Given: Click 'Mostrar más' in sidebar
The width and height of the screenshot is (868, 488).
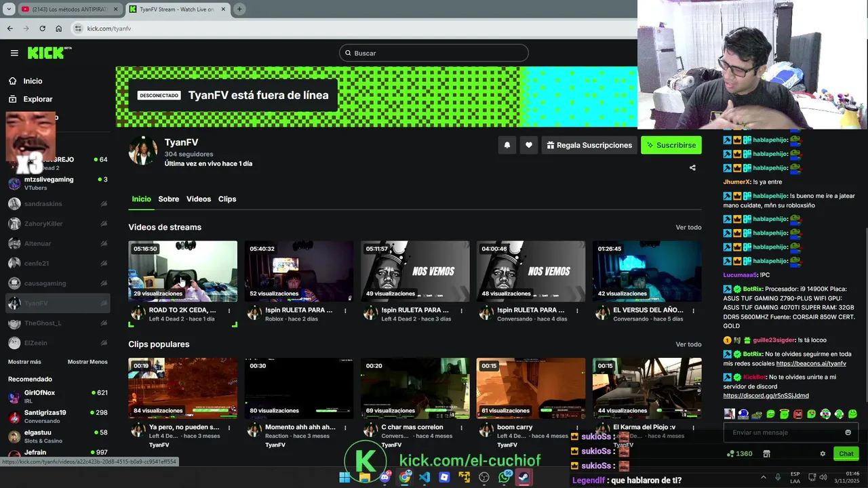Looking at the screenshot, I should (x=24, y=362).
